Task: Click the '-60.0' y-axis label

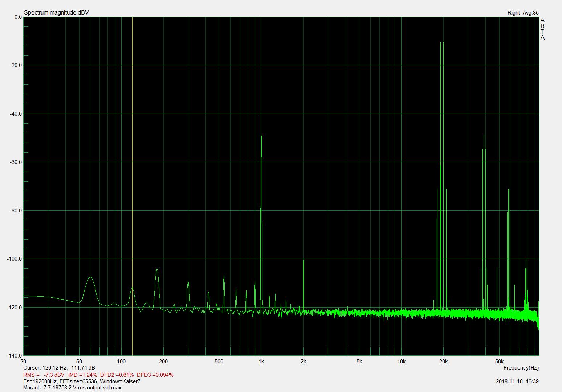Action: [16, 162]
